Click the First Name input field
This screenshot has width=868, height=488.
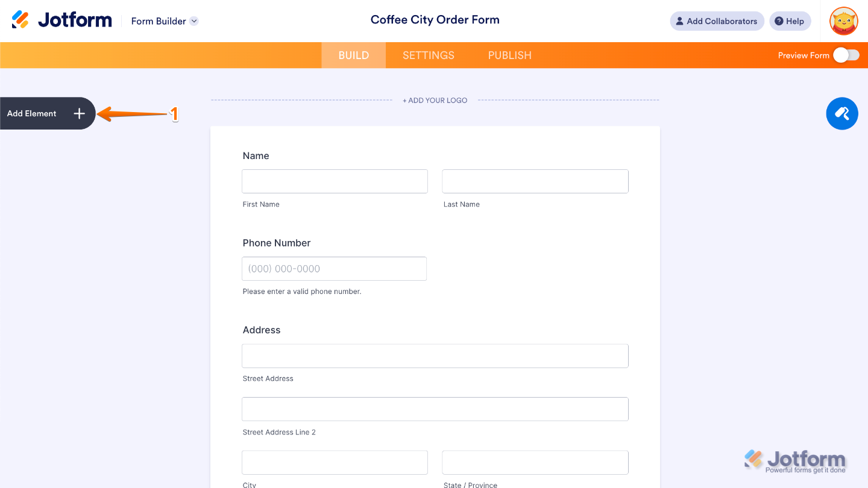click(335, 181)
